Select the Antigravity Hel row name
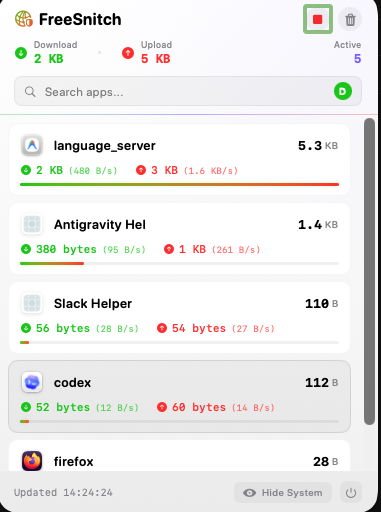This screenshot has width=381, height=512. 100,225
